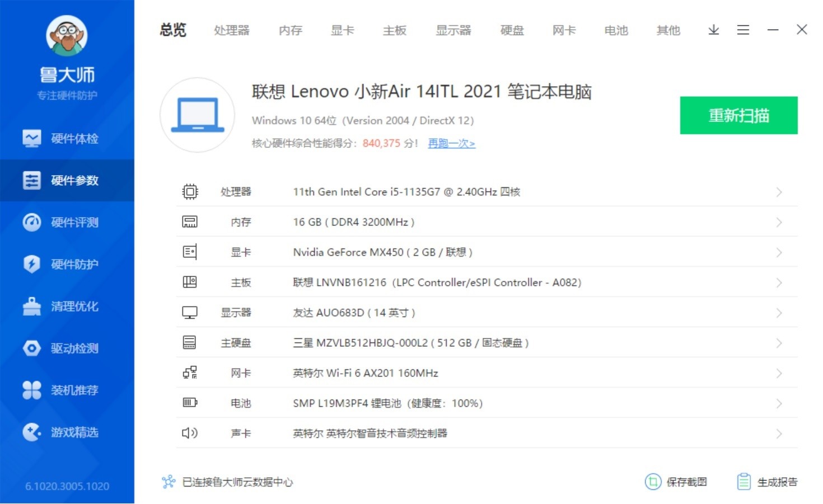Switch to the 硬盘 tab
Viewport: 823px width, 504px height.
pos(512,30)
